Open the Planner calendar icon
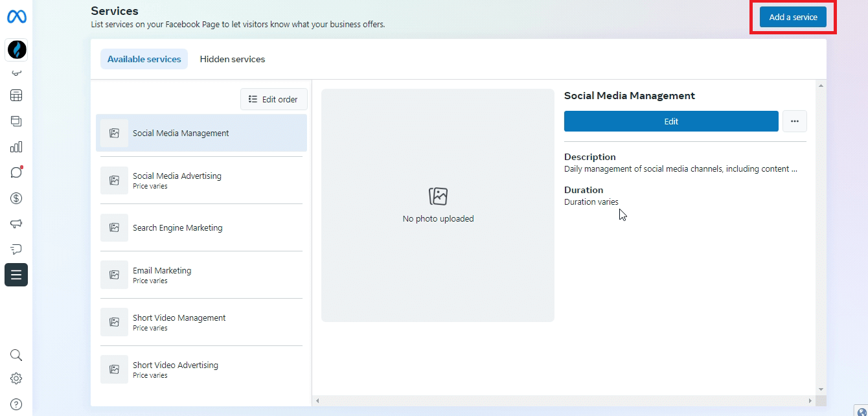868x416 pixels. tap(16, 95)
